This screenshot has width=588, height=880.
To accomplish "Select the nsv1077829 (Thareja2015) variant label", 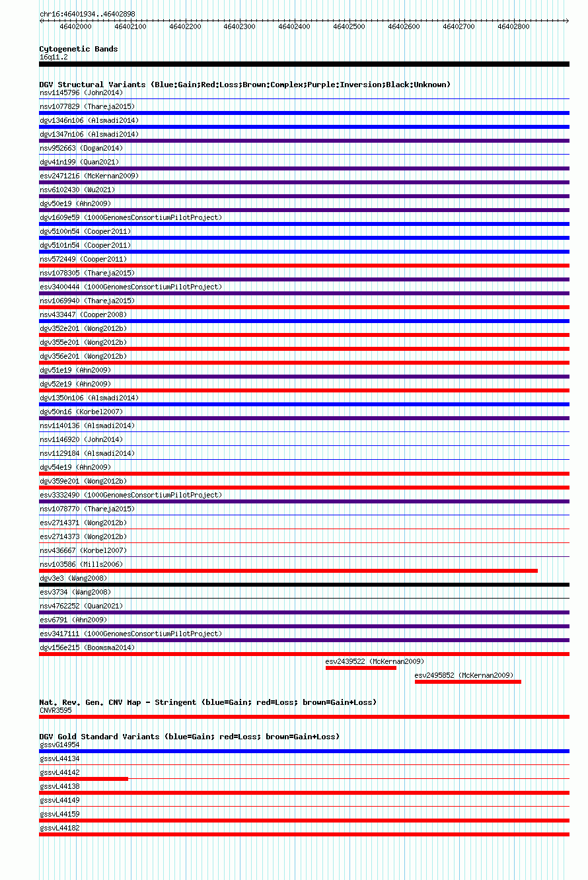I will (x=87, y=106).
